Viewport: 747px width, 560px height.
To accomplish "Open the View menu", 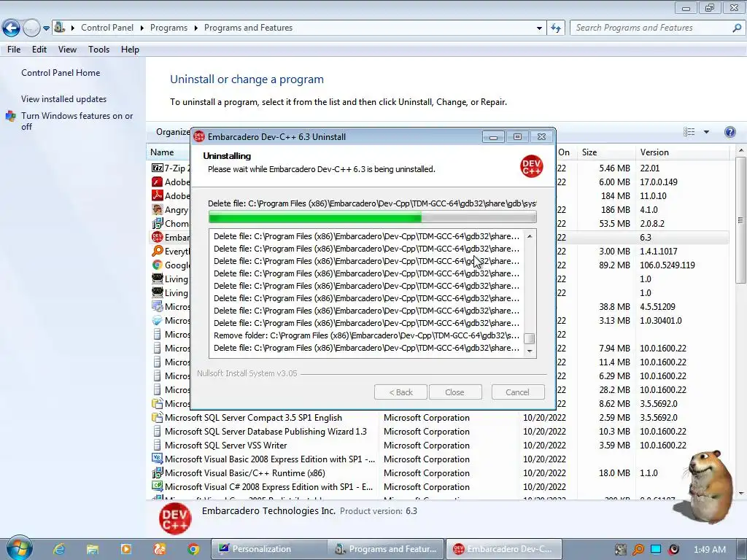I will click(x=67, y=50).
